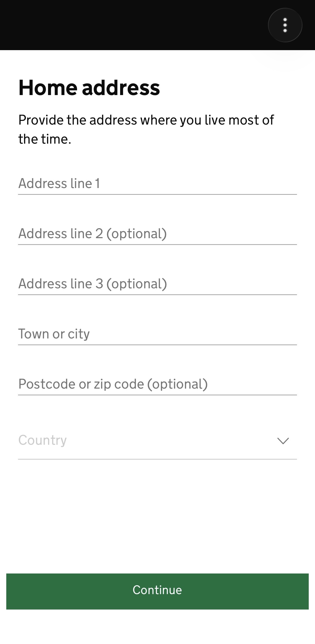This screenshot has height=644, width=315.
Task: Click the underline below Address line 2
Action: 157,244
